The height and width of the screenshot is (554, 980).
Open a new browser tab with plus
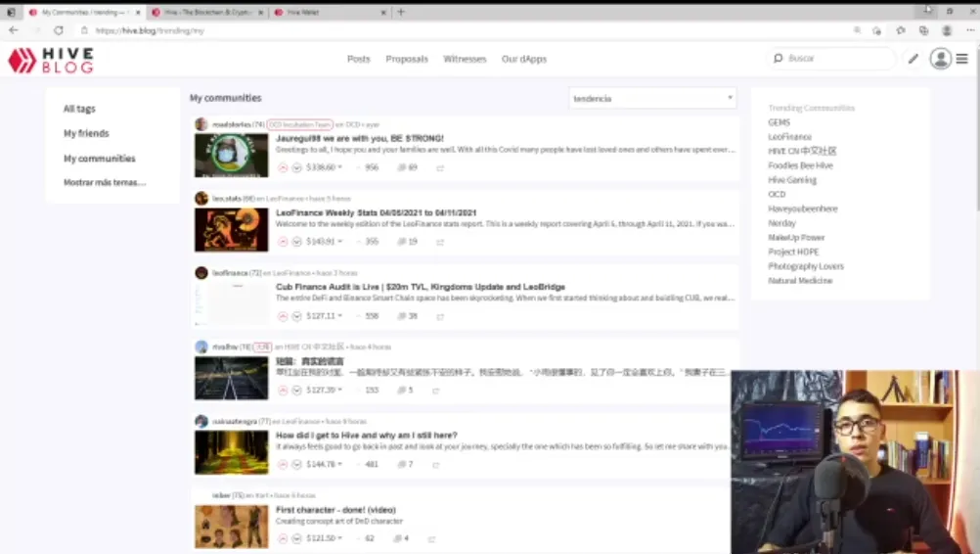pyautogui.click(x=401, y=12)
